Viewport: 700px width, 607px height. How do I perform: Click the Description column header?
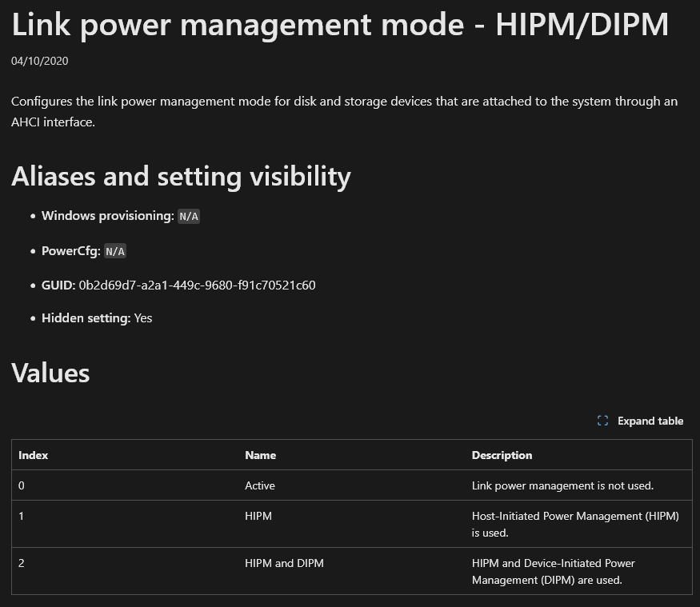click(x=502, y=455)
